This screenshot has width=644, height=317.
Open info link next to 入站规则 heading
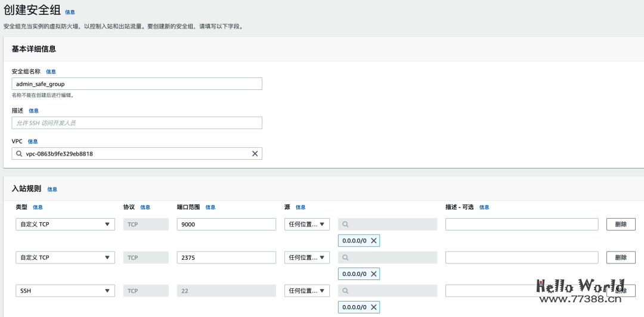coord(52,189)
